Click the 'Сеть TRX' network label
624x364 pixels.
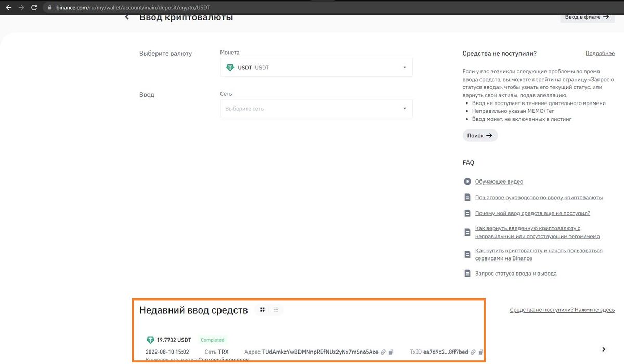click(216, 352)
